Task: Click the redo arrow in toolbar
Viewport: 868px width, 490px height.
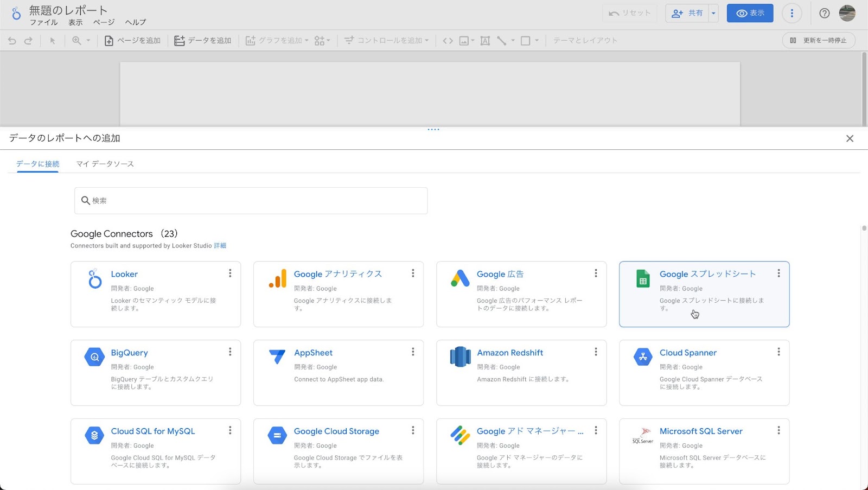Action: (28, 41)
